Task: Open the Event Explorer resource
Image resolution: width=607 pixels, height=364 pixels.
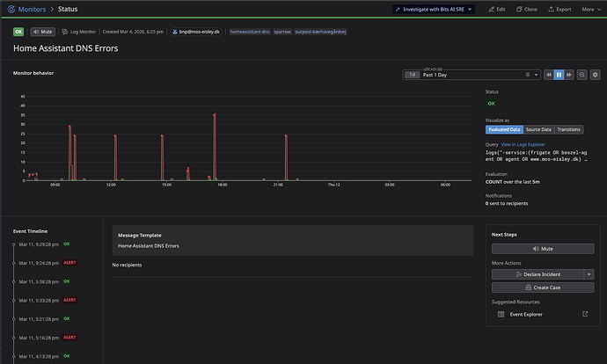Action: pyautogui.click(x=543, y=314)
